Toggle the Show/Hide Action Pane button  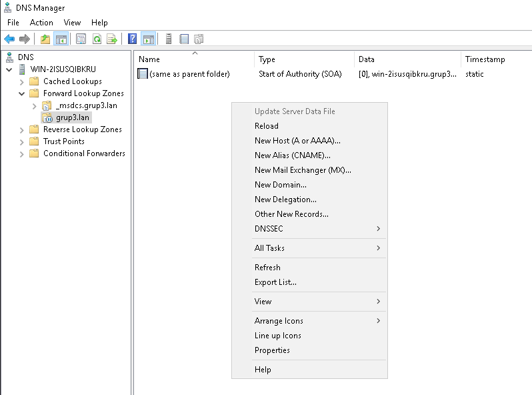[148, 39]
